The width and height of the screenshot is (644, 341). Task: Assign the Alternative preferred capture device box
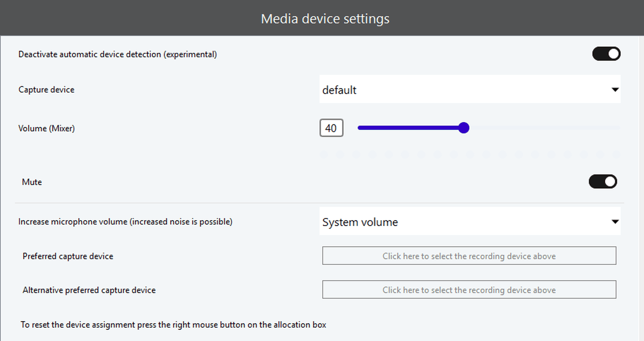tap(469, 290)
